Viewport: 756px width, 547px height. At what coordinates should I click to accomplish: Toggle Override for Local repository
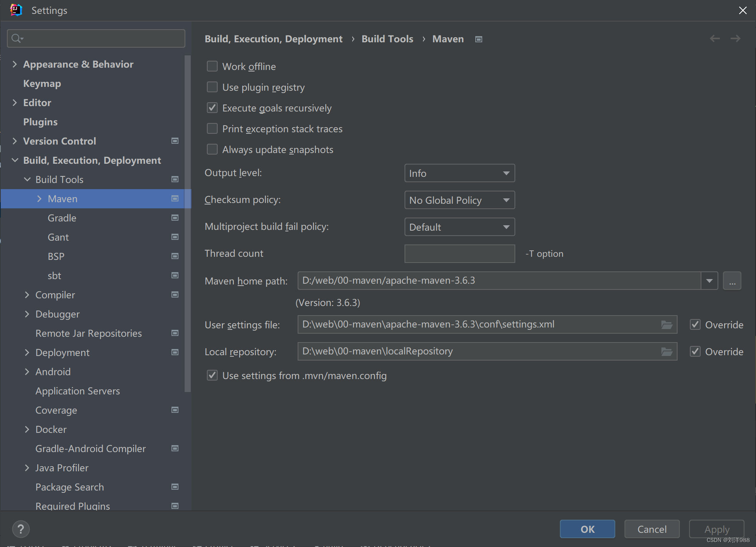(x=695, y=352)
